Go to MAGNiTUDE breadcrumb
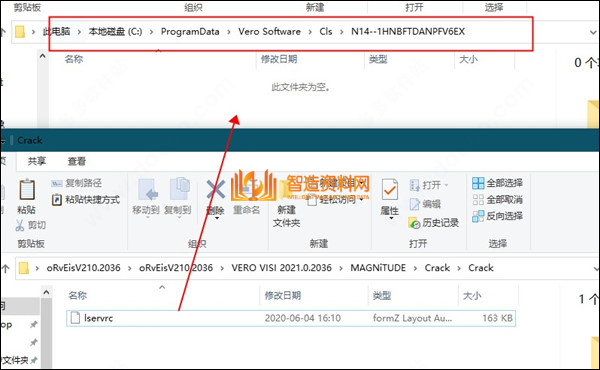 378,268
